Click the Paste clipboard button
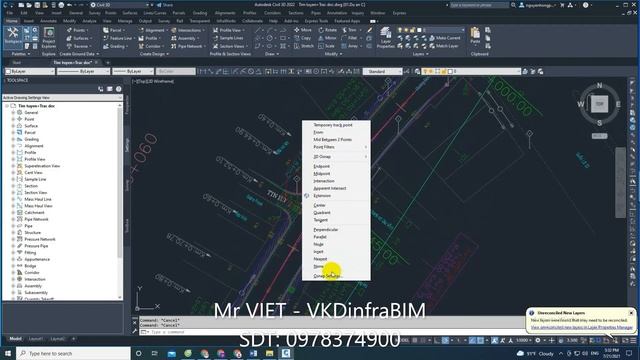The width and height of the screenshot is (640, 360). click(475, 36)
